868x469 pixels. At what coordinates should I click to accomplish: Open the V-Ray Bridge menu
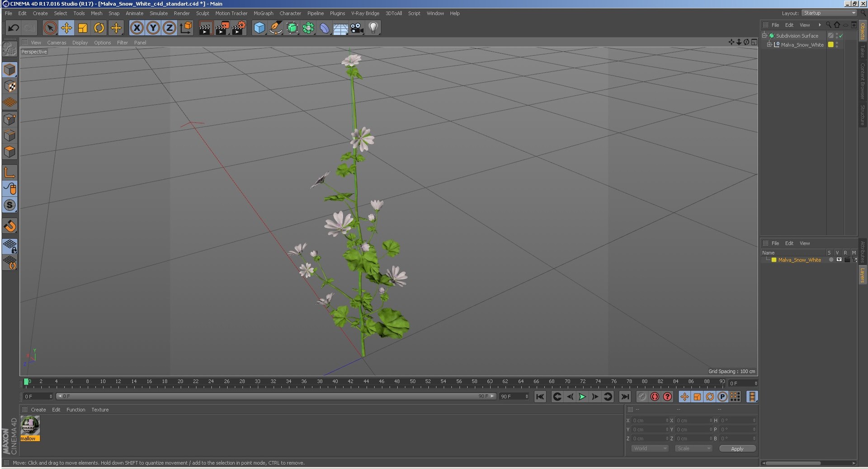tap(365, 13)
